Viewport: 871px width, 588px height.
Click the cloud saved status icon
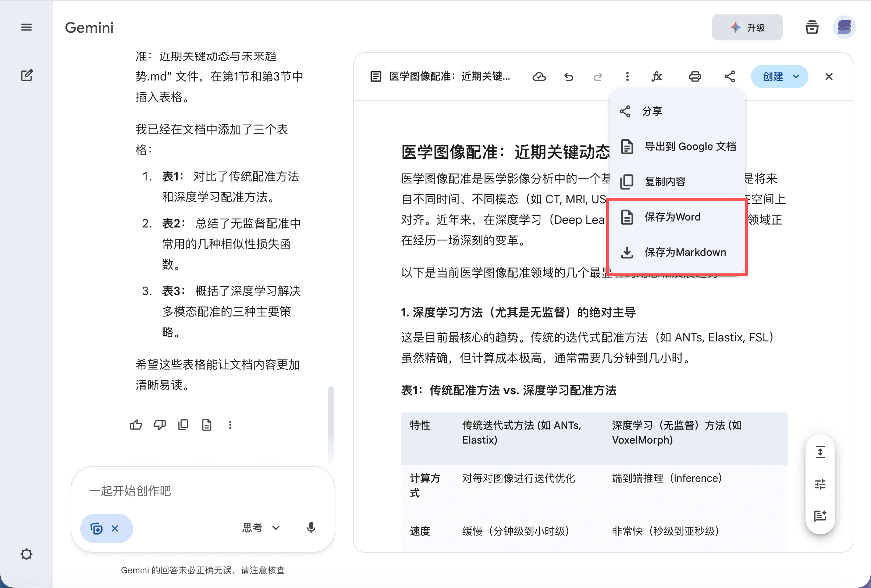tap(538, 77)
